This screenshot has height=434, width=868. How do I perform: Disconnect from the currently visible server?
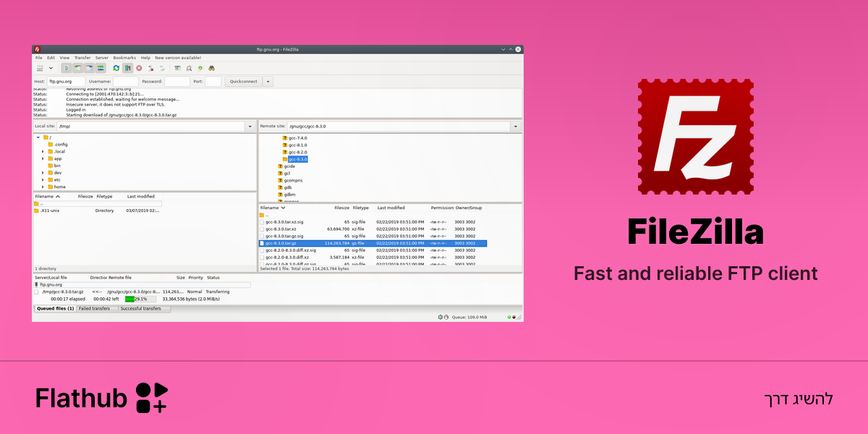point(150,68)
